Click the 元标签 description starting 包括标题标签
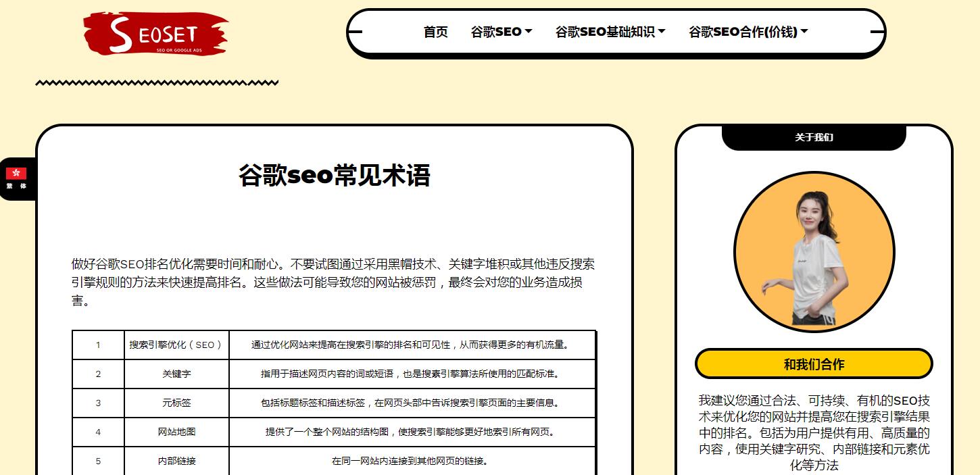This screenshot has width=980, height=475. [410, 403]
